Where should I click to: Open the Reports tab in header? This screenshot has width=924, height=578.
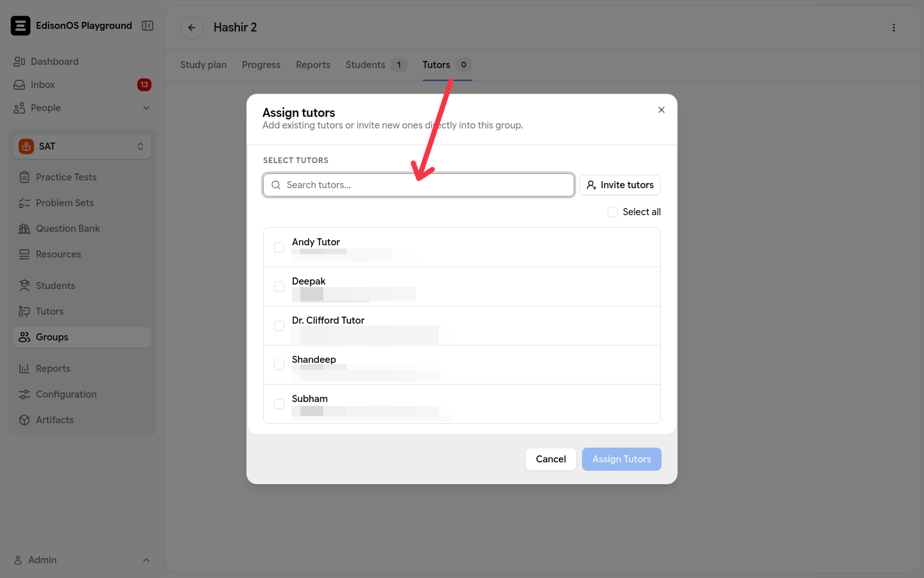point(313,65)
